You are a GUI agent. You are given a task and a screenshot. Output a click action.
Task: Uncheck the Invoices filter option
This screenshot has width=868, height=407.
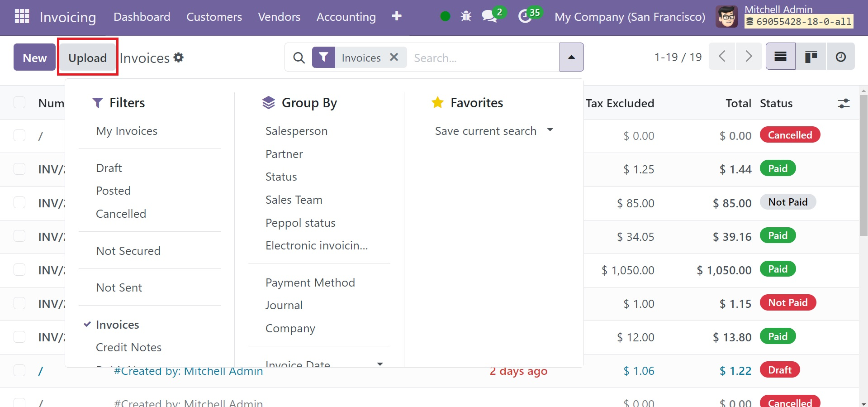[x=117, y=325]
